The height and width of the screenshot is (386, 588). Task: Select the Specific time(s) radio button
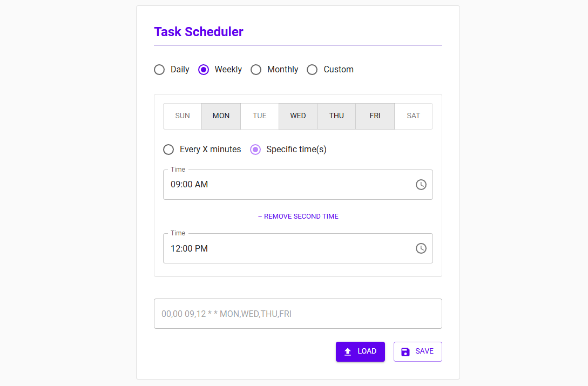[255, 150]
